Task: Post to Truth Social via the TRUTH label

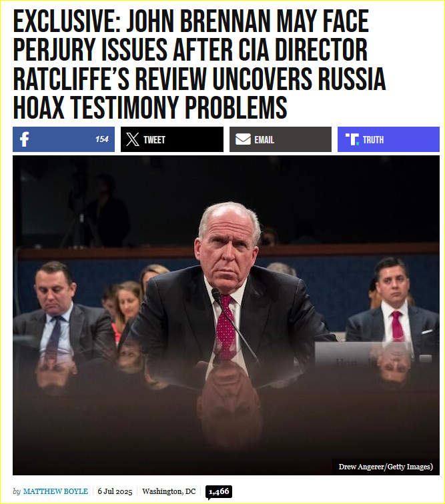Action: (373, 140)
